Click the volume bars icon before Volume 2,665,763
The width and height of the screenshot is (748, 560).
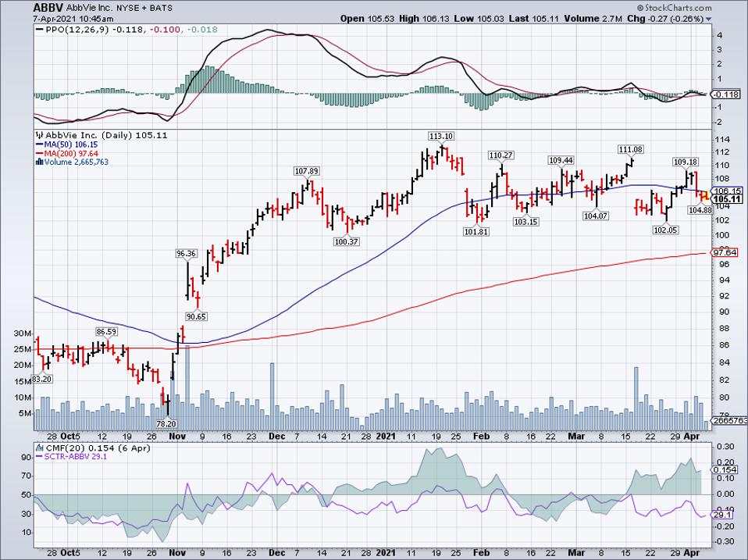[x=39, y=162]
